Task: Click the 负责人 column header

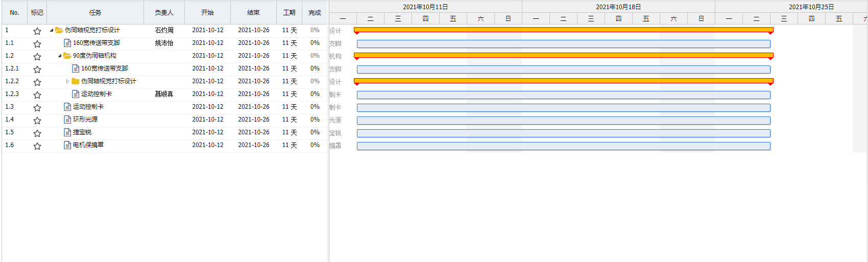Action: coord(164,13)
